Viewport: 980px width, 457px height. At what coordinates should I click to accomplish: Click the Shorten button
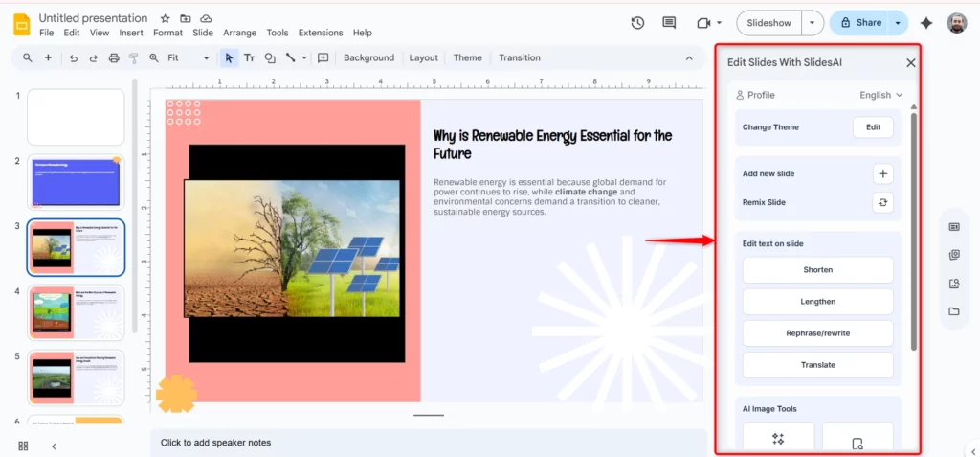pos(817,270)
